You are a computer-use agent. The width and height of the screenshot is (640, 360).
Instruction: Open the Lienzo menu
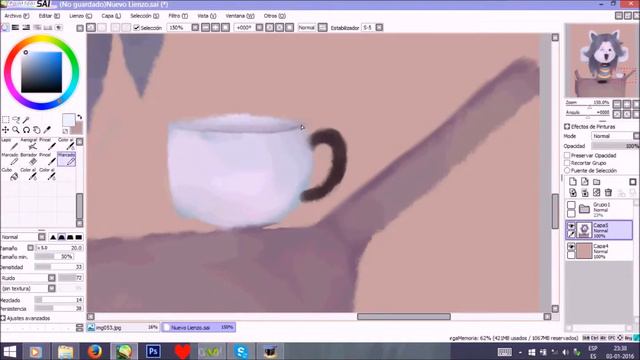pos(80,16)
